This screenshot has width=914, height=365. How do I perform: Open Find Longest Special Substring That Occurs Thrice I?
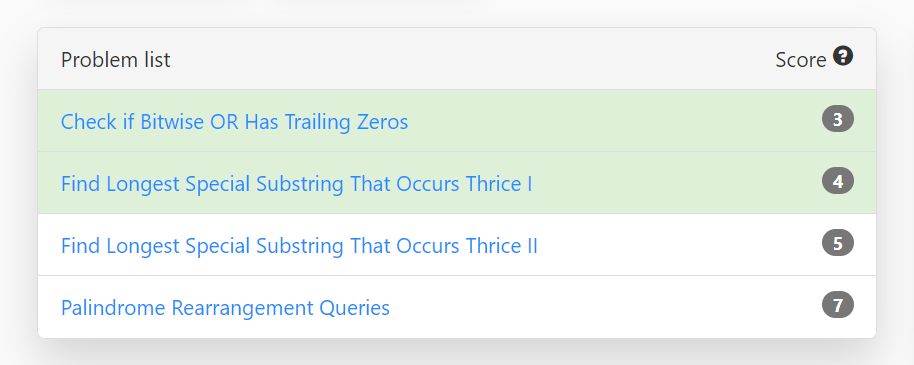pos(296,184)
